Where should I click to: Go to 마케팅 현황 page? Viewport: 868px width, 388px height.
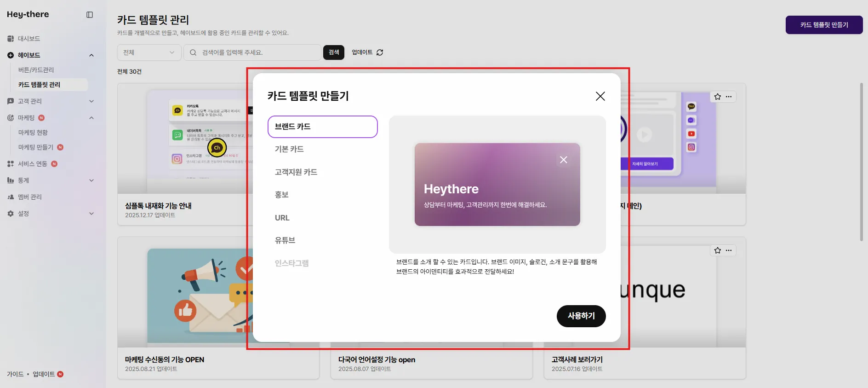point(33,133)
